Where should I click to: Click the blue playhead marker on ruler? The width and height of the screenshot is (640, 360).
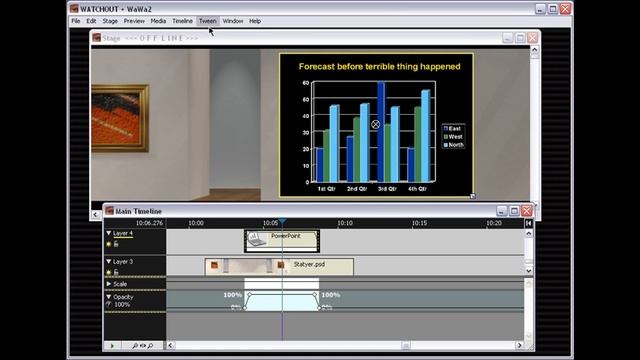[x=282, y=222]
